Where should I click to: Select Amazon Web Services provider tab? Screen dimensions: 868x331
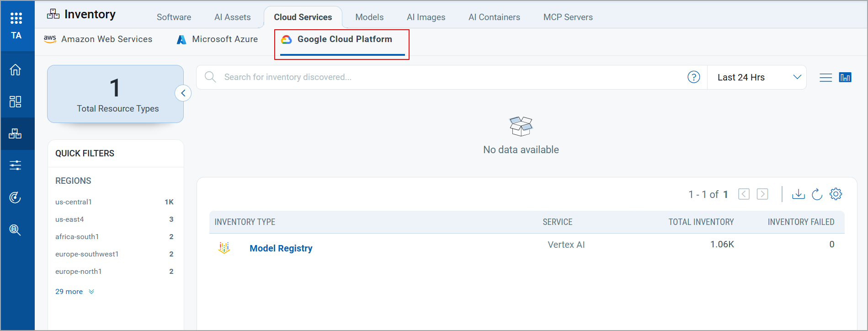point(98,39)
